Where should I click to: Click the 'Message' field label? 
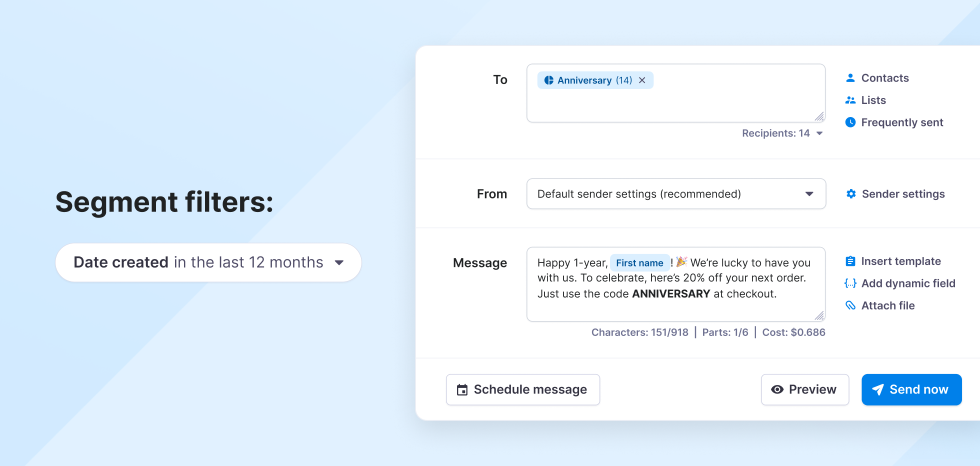click(x=479, y=263)
